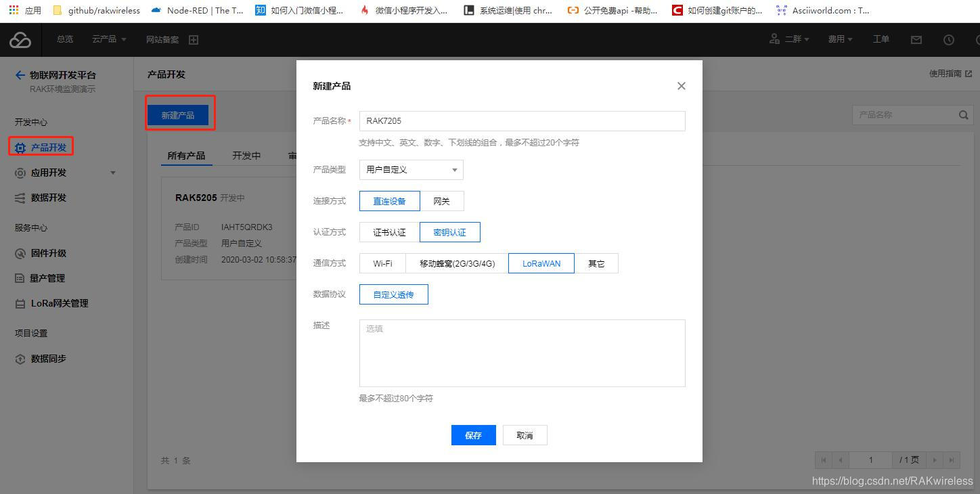Select 应用开发 in the sidebar
Image resolution: width=980 pixels, height=494 pixels.
pyautogui.click(x=49, y=173)
